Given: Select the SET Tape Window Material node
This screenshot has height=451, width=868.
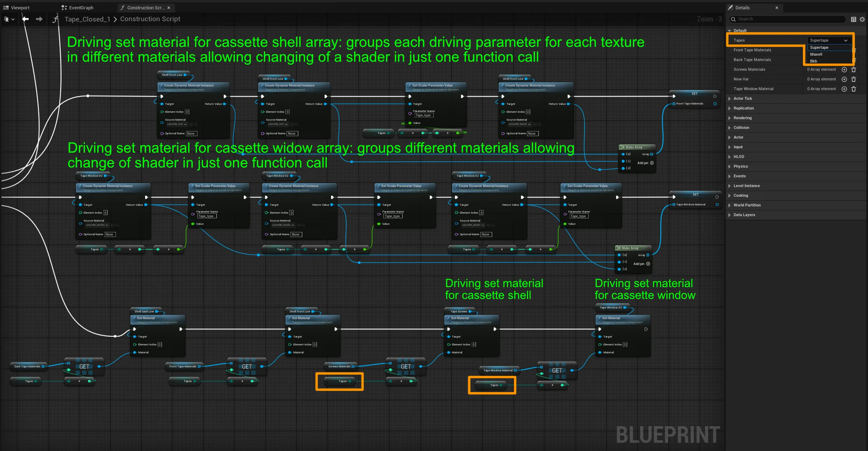Looking at the screenshot, I should point(695,200).
